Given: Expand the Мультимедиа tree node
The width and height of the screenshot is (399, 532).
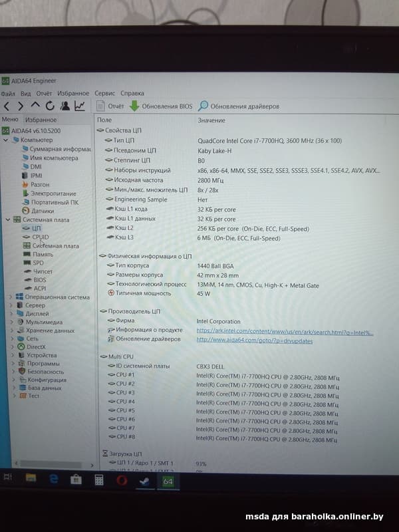Looking at the screenshot, I should click(12, 322).
